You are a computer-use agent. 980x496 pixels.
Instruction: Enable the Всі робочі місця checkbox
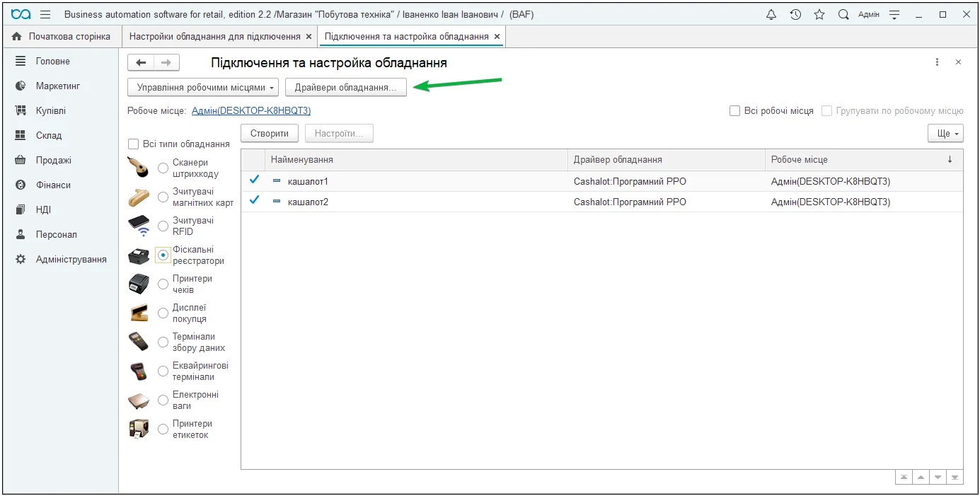(734, 111)
